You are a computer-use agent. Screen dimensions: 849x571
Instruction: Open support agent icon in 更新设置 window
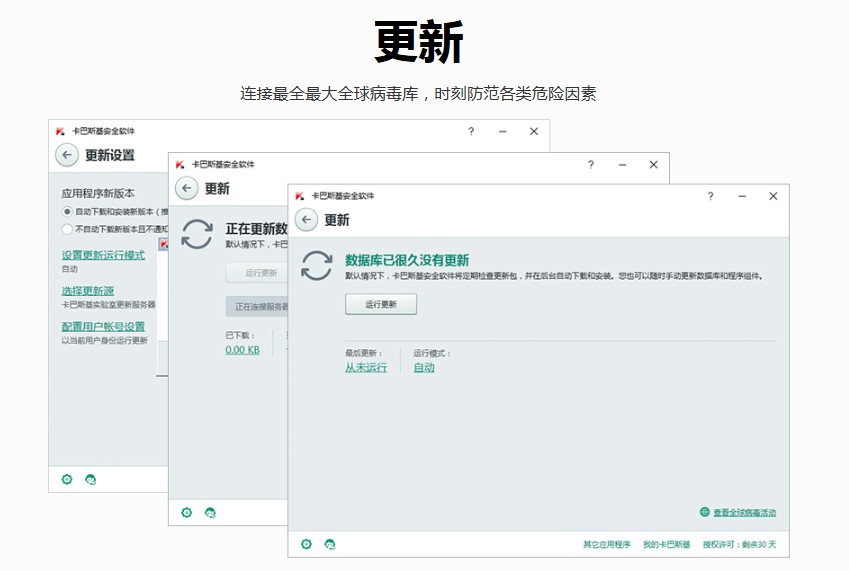pos(90,479)
